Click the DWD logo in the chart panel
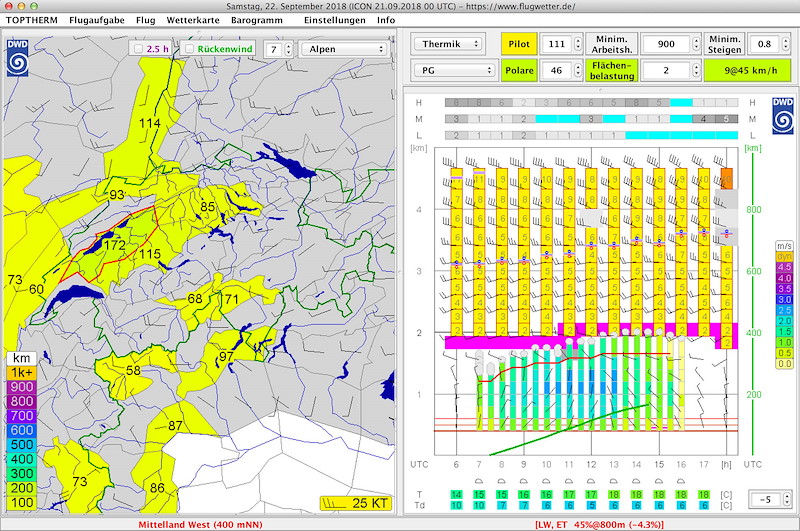Viewport: 800px width, 531px height. pos(782,116)
